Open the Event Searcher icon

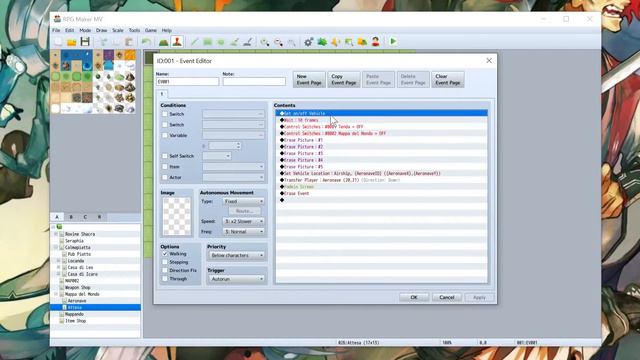click(349, 42)
